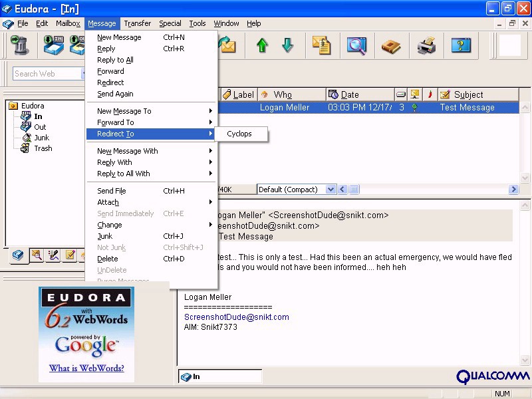Sort by the server status column header icon
Image resolution: width=532 pixels, height=399 pixels.
click(414, 94)
